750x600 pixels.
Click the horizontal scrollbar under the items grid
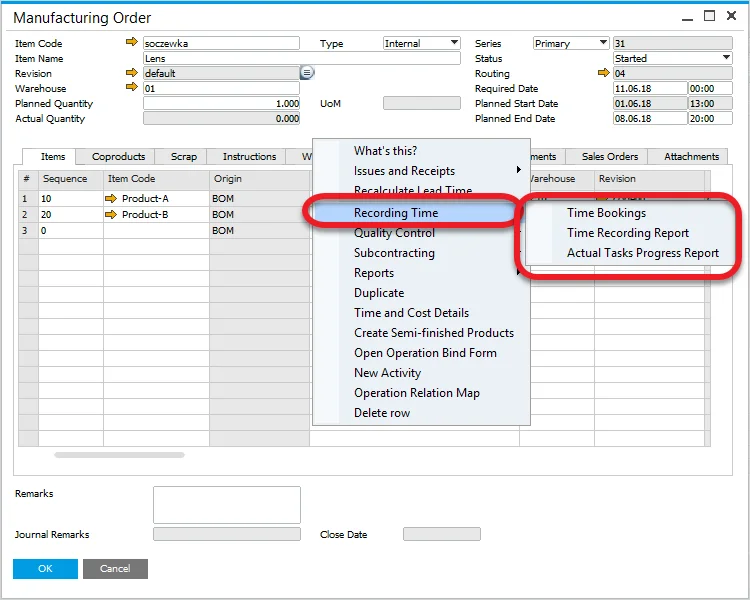[x=119, y=454]
